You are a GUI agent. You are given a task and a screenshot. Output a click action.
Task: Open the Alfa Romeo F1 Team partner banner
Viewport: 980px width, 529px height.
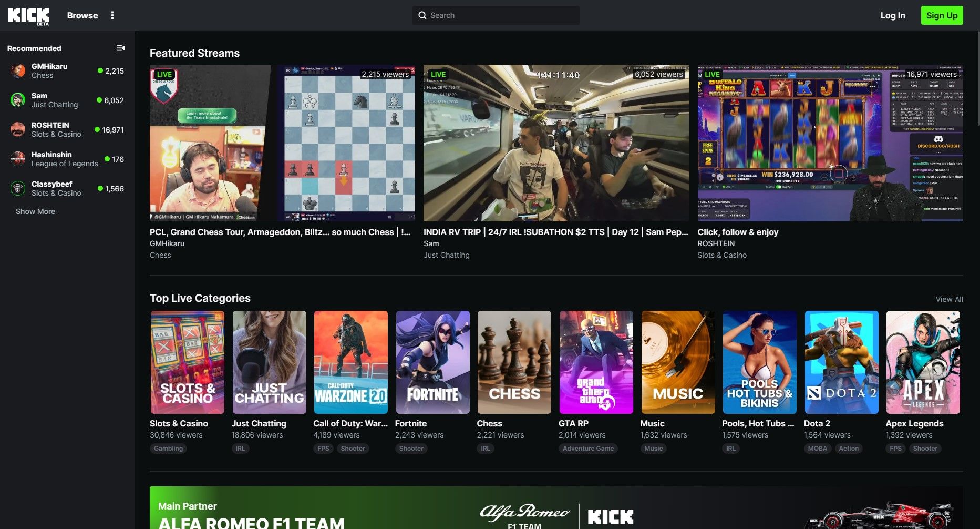(x=556, y=508)
